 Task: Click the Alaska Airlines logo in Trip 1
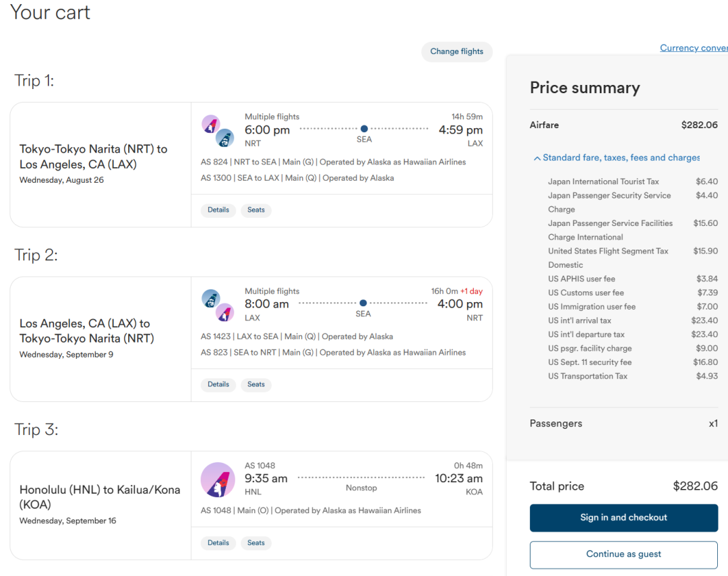(x=224, y=138)
